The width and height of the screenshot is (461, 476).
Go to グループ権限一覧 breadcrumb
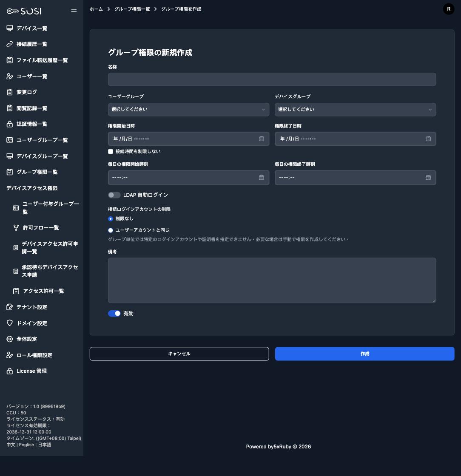tap(132, 9)
